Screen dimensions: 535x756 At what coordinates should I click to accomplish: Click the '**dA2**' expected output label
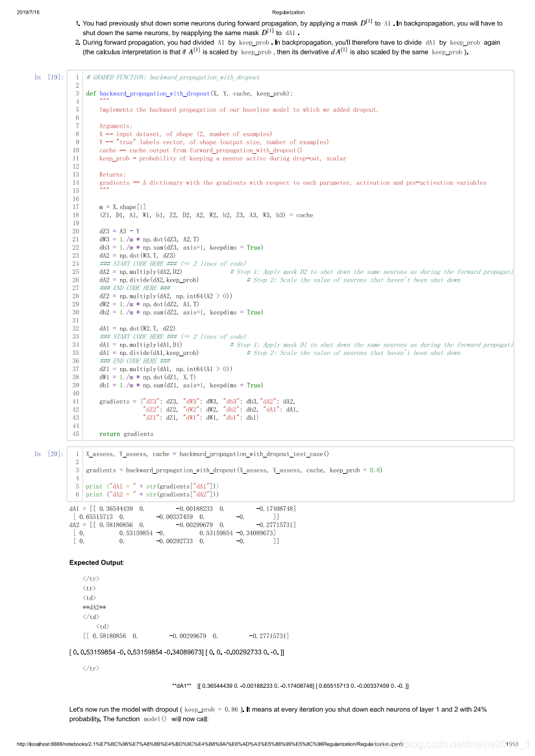[95, 607]
